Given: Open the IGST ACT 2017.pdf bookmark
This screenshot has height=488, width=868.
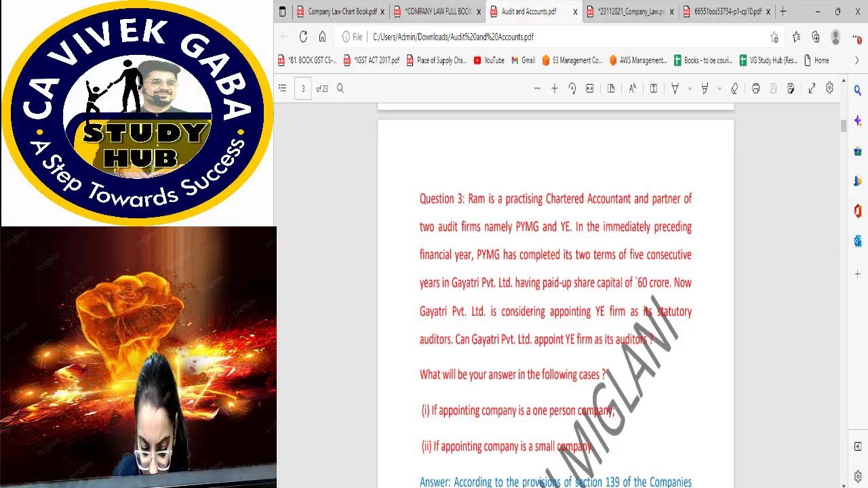Looking at the screenshot, I should (372, 60).
